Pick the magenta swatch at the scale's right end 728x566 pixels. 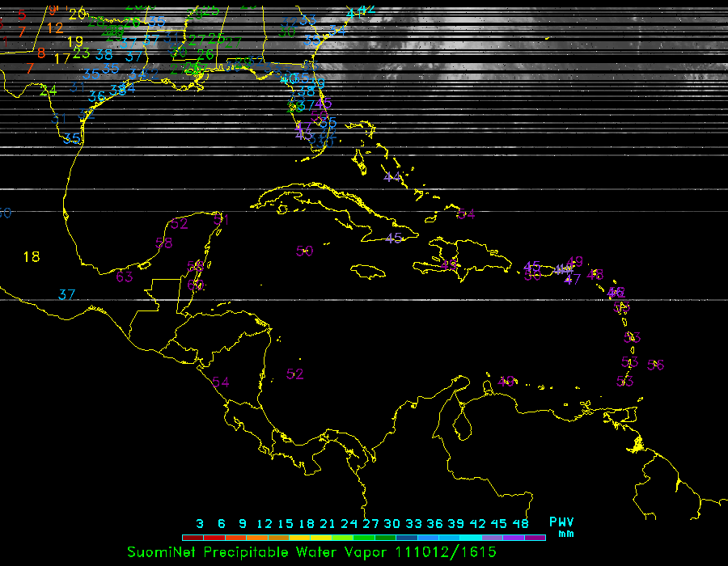pos(535,537)
